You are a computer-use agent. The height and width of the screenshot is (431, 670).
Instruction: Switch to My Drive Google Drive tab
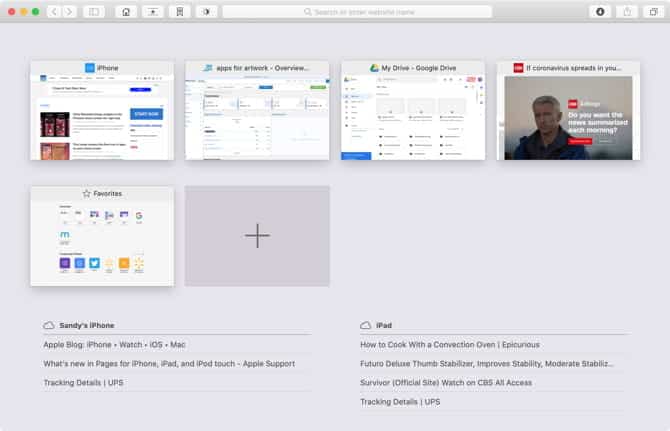pyautogui.click(x=413, y=111)
